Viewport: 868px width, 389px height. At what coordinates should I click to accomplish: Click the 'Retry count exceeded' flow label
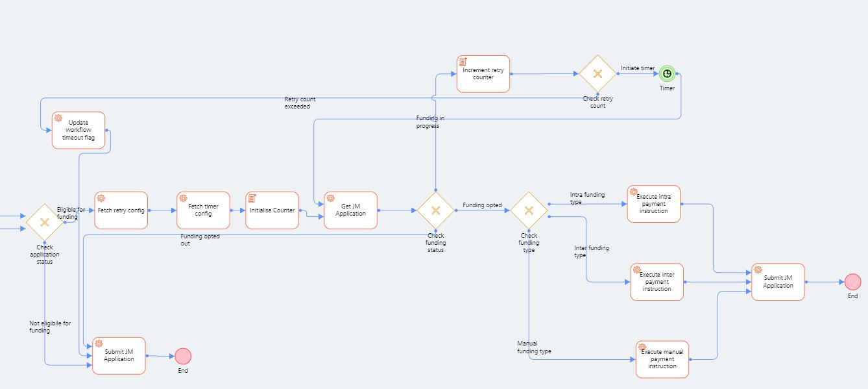(x=300, y=103)
